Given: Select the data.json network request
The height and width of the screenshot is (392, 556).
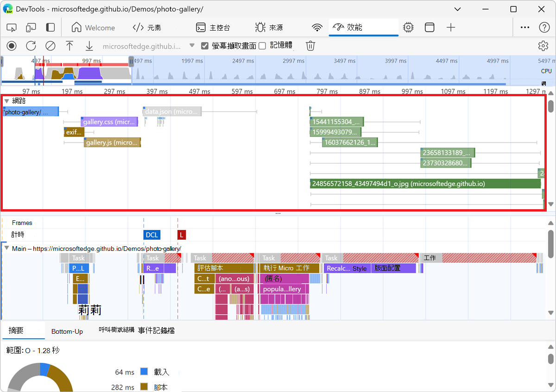Looking at the screenshot, I should pyautogui.click(x=172, y=112).
